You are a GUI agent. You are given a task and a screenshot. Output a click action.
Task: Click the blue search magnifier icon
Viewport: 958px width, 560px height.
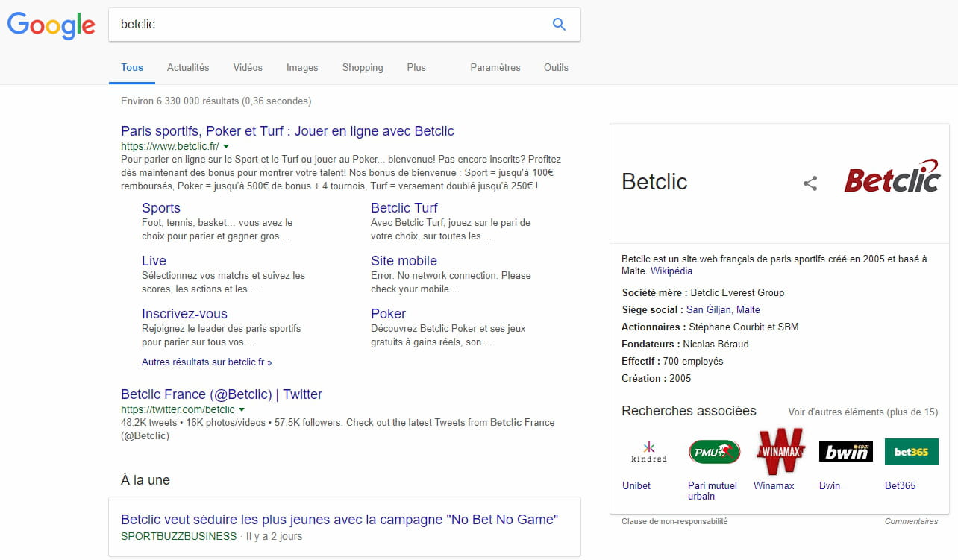[x=559, y=25]
